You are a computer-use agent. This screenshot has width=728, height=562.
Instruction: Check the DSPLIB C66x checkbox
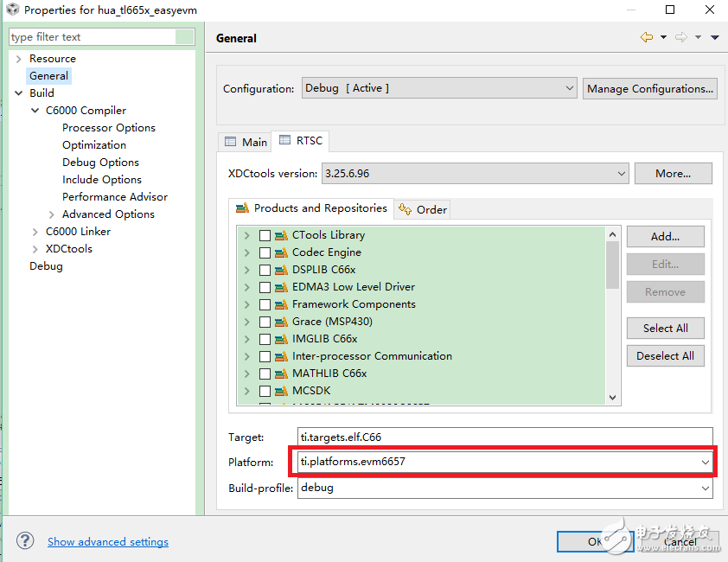point(265,270)
